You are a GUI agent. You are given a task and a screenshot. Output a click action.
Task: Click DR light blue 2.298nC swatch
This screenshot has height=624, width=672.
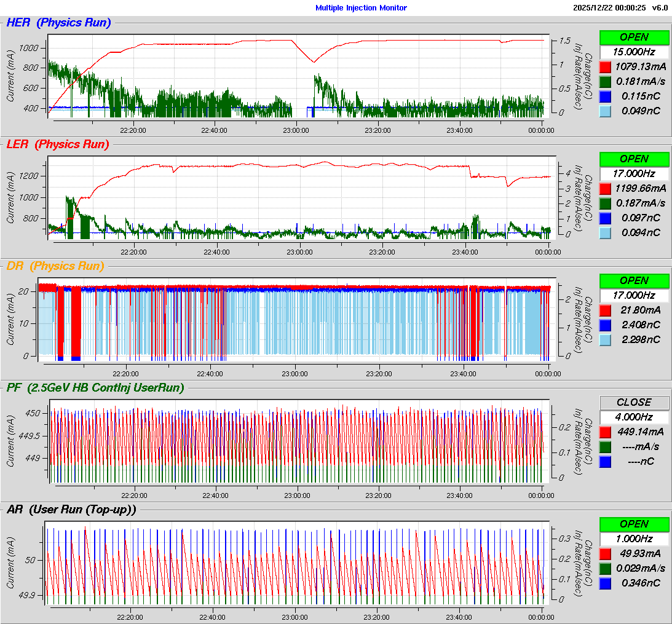(x=605, y=340)
